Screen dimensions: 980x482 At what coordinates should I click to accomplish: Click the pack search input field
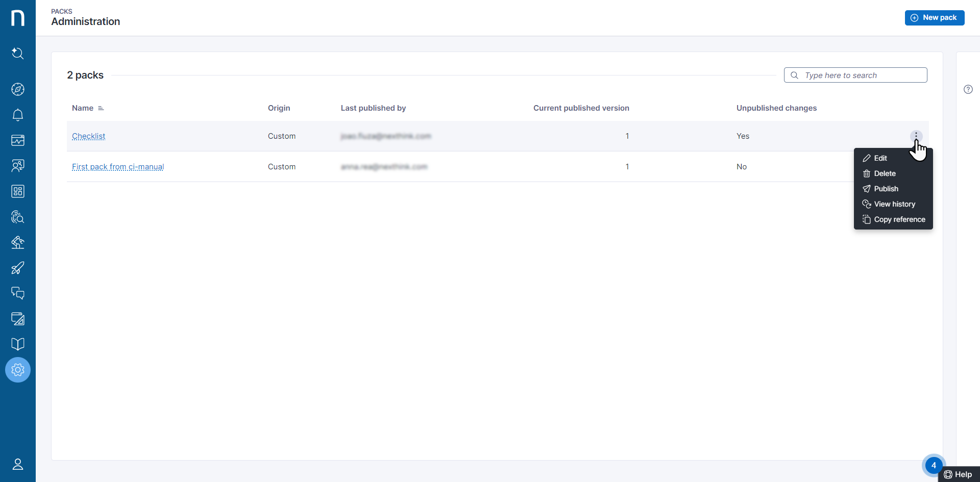tap(863, 75)
